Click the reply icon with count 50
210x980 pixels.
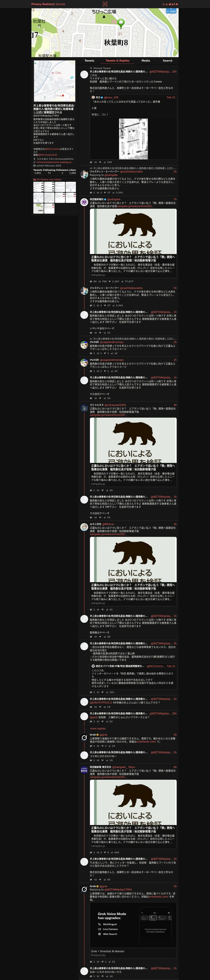91,282
